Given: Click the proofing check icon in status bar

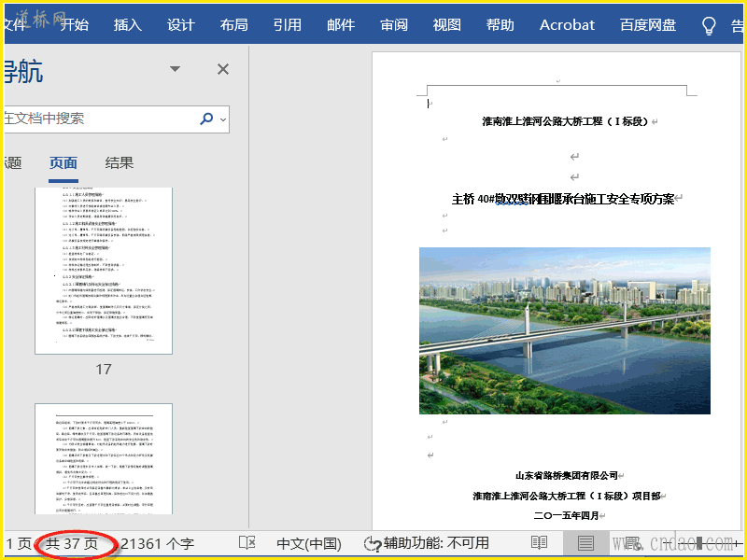Looking at the screenshot, I should tap(247, 543).
